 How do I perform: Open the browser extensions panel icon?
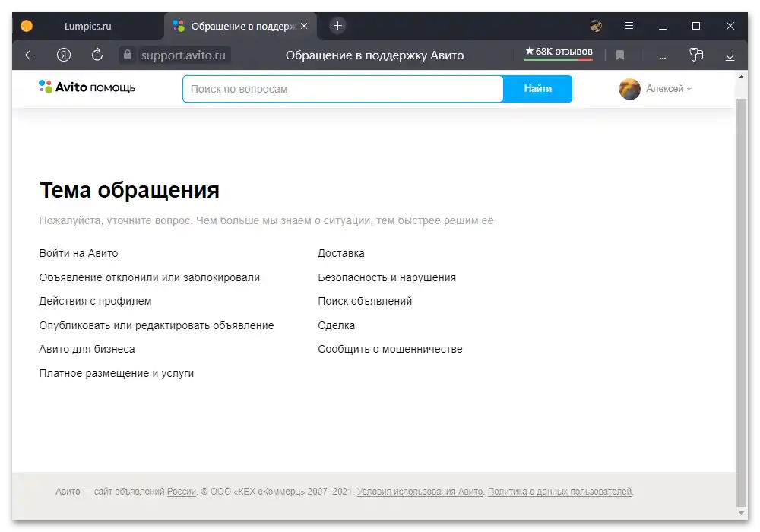[696, 55]
